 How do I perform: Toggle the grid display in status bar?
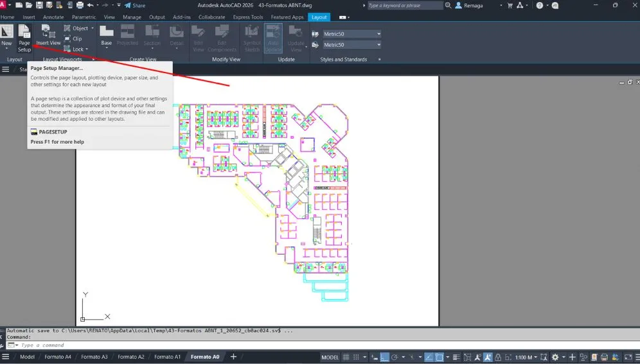point(346,357)
